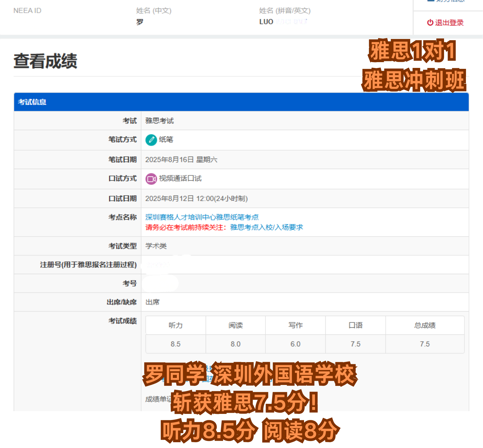Select the 听力 score column header
483x448 pixels.
point(176,325)
